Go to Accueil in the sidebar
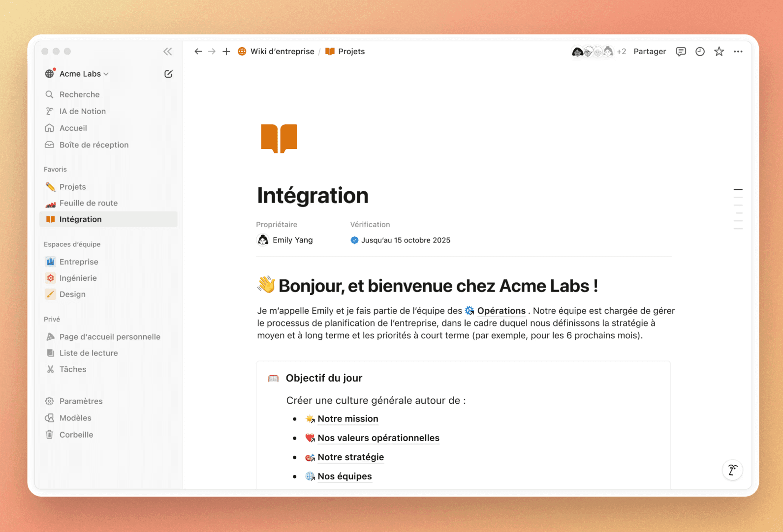The width and height of the screenshot is (783, 532). tap(108, 128)
